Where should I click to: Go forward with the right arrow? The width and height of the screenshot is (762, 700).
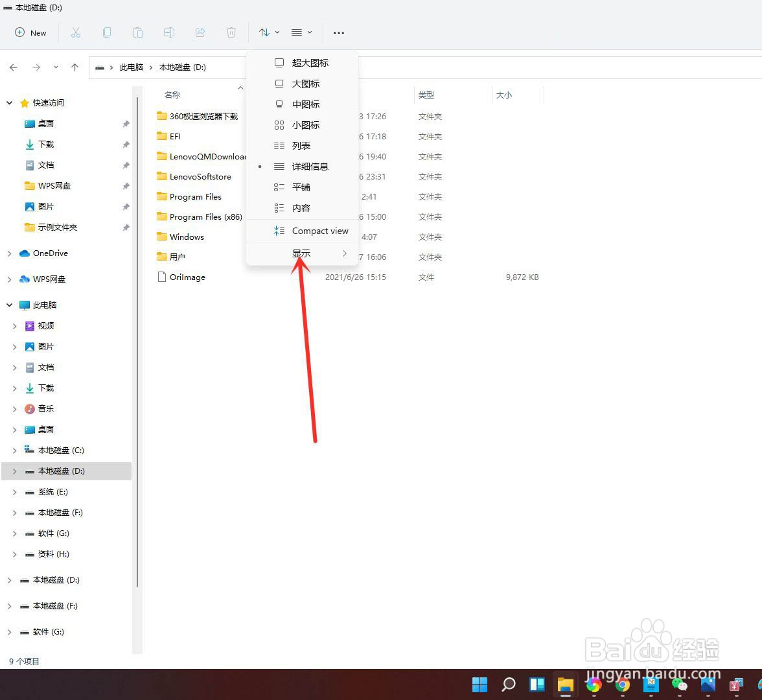pos(36,67)
